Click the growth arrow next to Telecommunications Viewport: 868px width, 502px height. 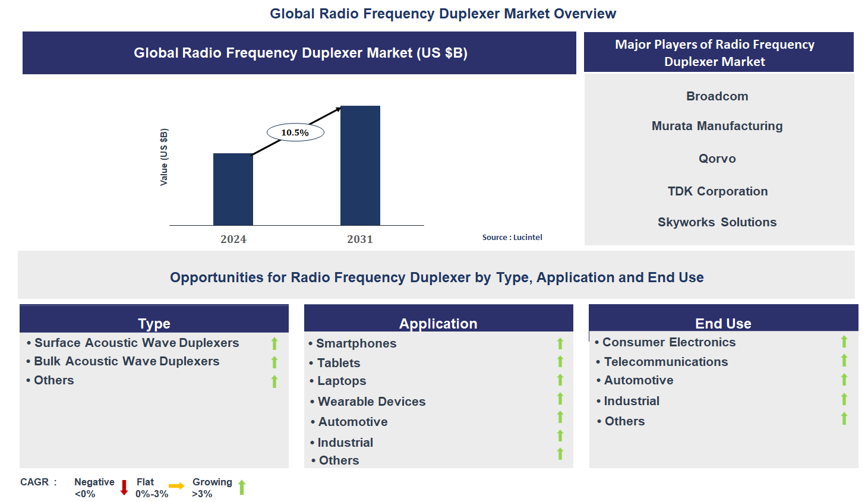tap(844, 361)
